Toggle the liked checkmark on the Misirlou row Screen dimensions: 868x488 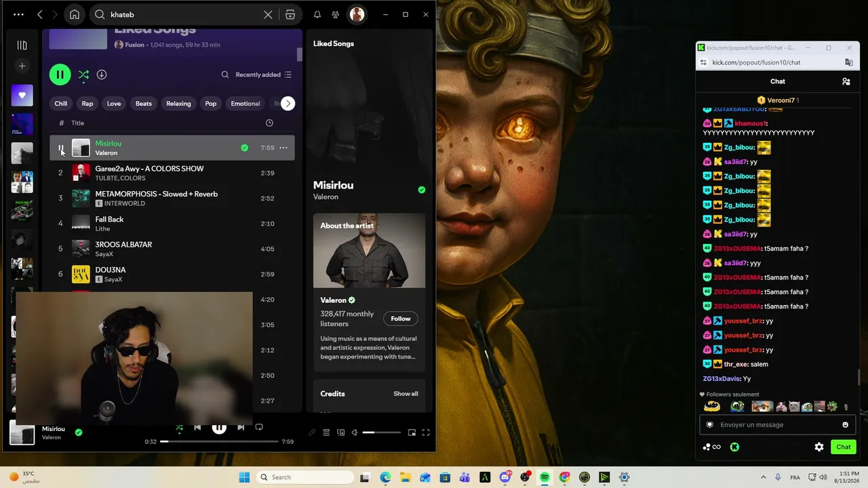click(x=244, y=148)
